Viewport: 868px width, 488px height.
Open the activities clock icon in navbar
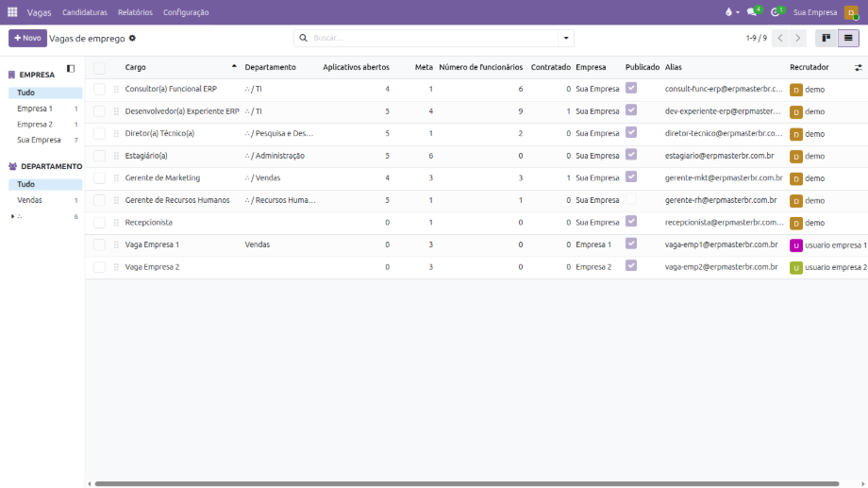pos(776,12)
